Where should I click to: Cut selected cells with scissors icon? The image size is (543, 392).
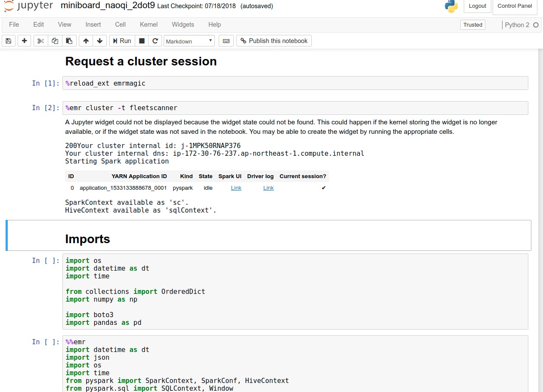tap(40, 41)
